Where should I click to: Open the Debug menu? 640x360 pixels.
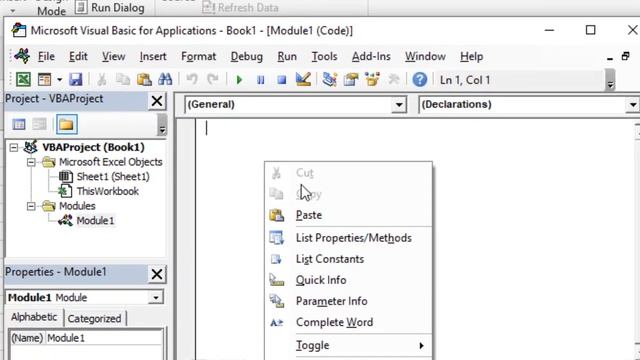(247, 56)
